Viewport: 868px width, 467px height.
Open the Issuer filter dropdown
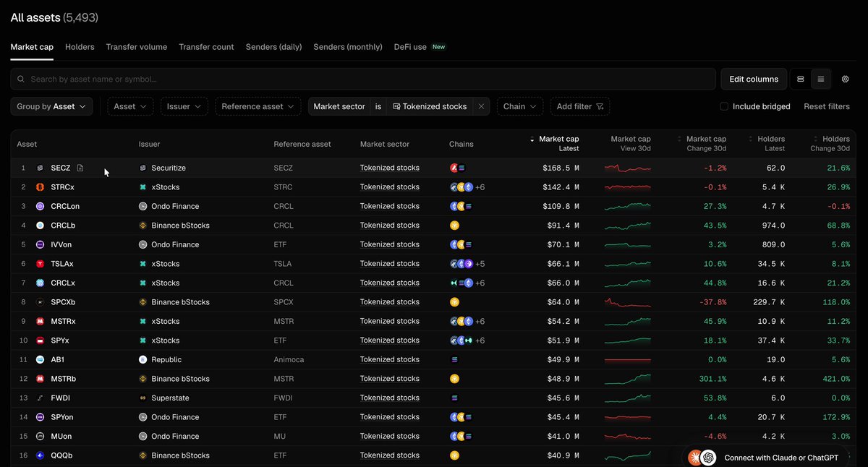[184, 106]
